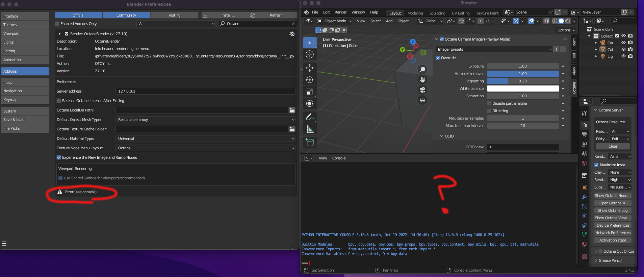644x277 pixels.
Task: Open the Keymap preferences section
Action: (x=25, y=100)
